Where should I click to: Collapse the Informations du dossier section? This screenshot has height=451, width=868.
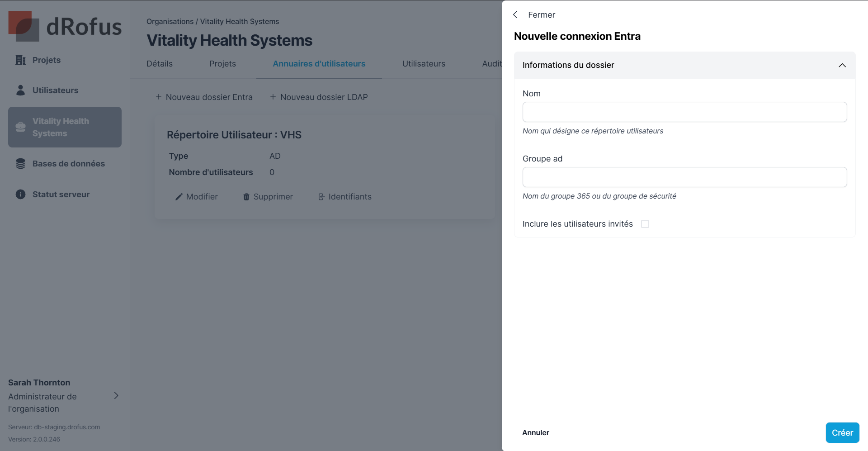[842, 65]
